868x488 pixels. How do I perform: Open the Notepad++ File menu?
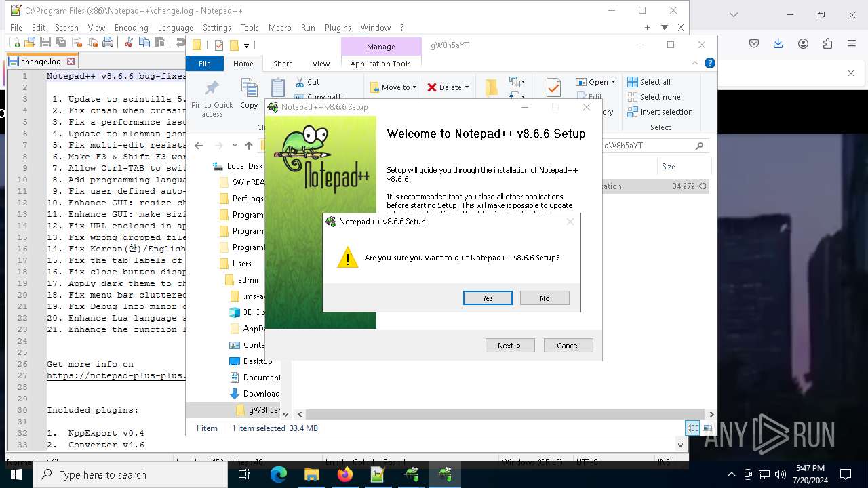(x=16, y=28)
